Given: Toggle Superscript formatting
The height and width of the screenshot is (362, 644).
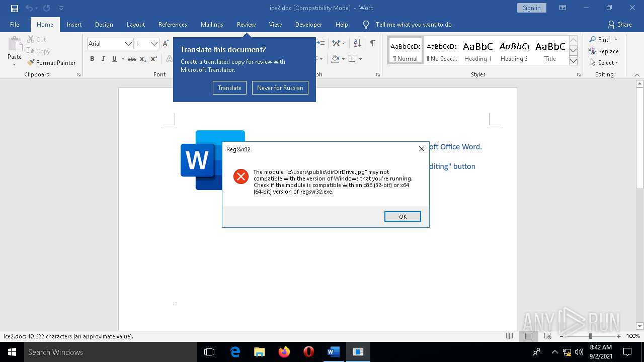Looking at the screenshot, I should pyautogui.click(x=154, y=59).
